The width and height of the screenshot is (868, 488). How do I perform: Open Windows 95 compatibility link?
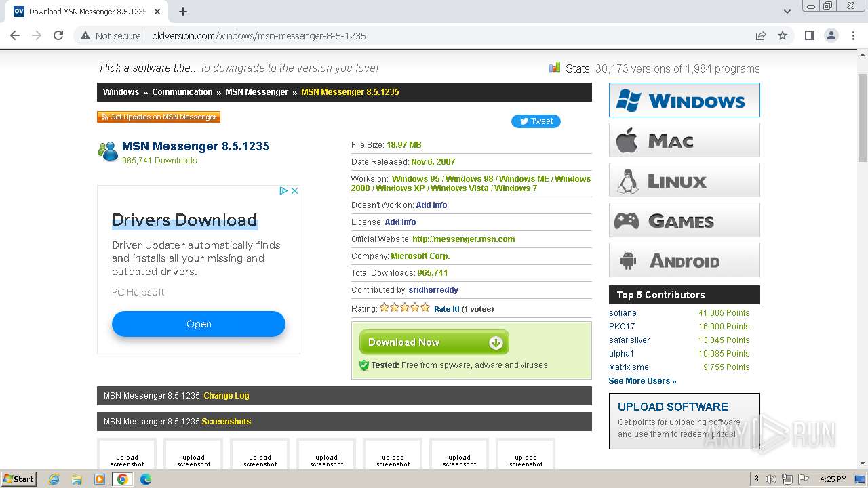click(x=416, y=179)
